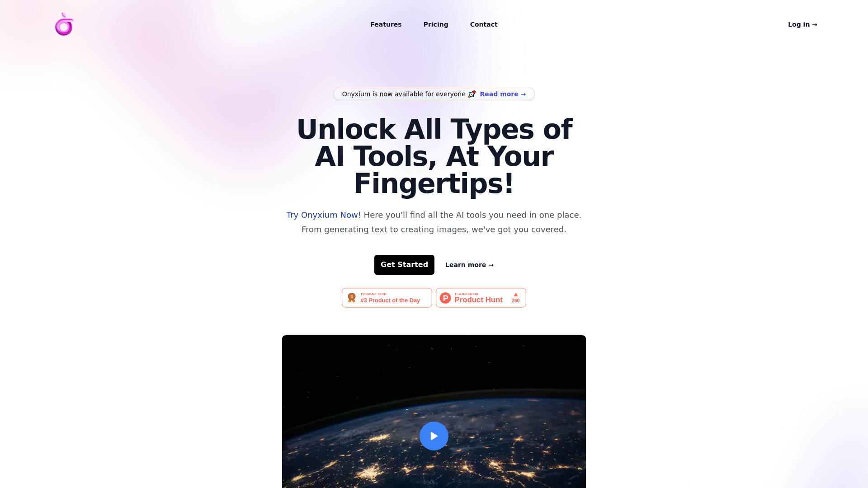Screen dimensions: 868x488
Task: Click the Onyxium logo icon
Action: tap(64, 24)
